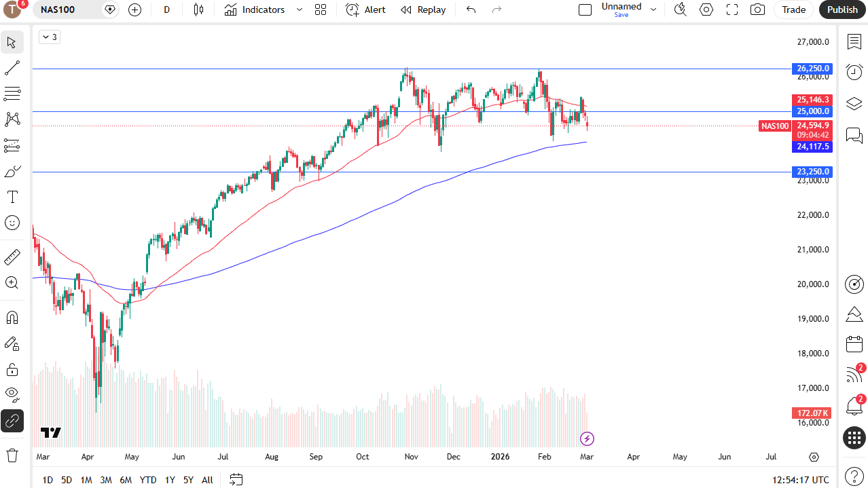Screen dimensions: 868x488
Task: Select the trend line drawing tool
Action: point(12,68)
